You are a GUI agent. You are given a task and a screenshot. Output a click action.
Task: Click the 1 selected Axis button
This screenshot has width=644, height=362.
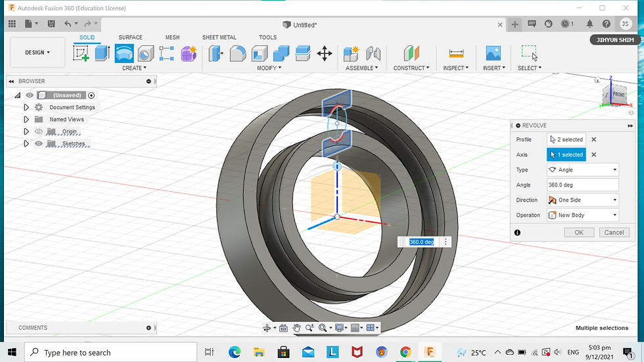pos(566,155)
